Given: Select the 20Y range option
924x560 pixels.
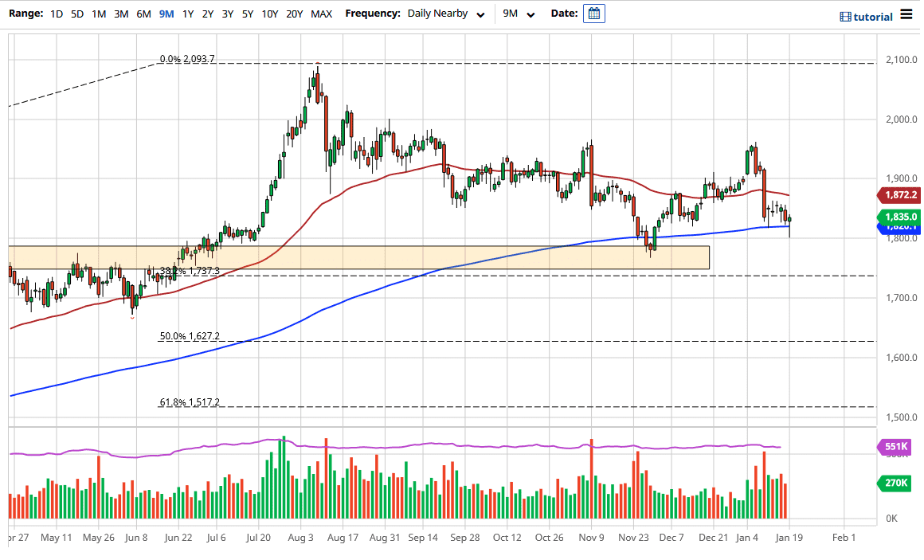Looking at the screenshot, I should point(294,14).
